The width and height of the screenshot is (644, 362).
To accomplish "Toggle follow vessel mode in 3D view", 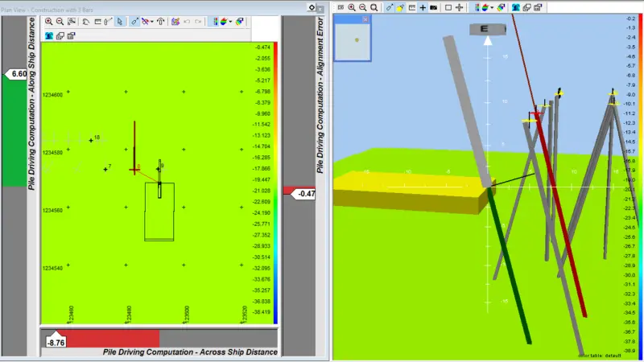I will [390, 7].
